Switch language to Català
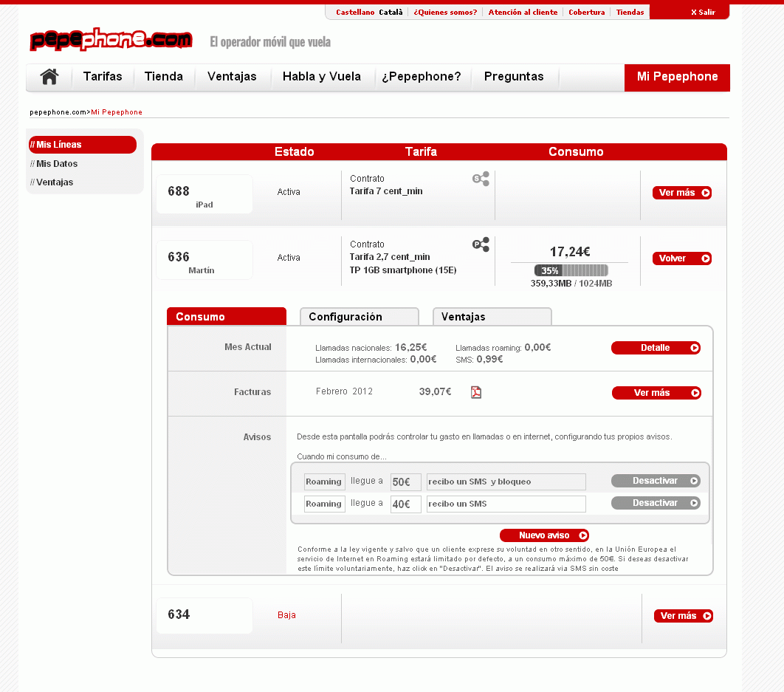Screen dimensions: 784x692 tap(391, 12)
